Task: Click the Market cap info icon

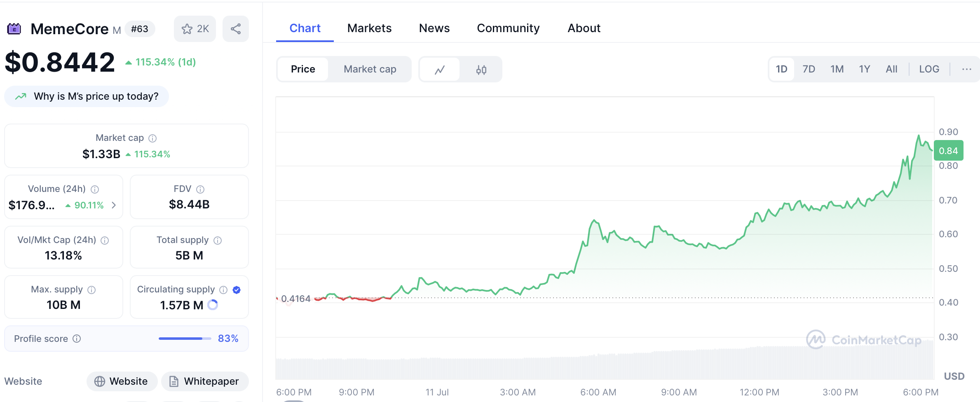Action: [x=152, y=138]
